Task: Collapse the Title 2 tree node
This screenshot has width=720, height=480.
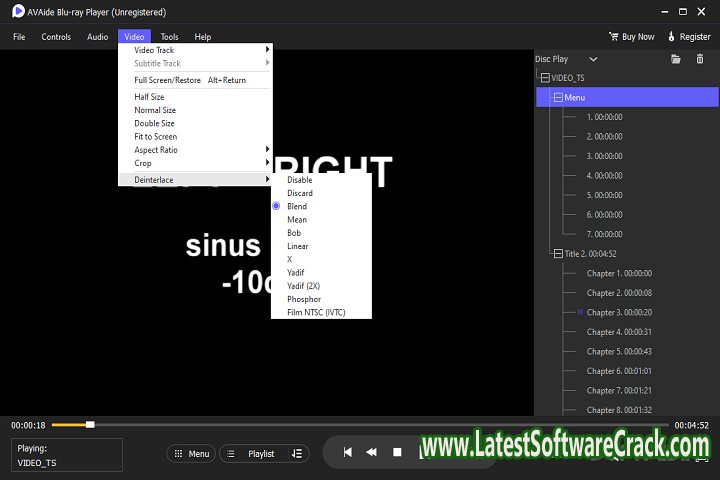Action: 558,254
